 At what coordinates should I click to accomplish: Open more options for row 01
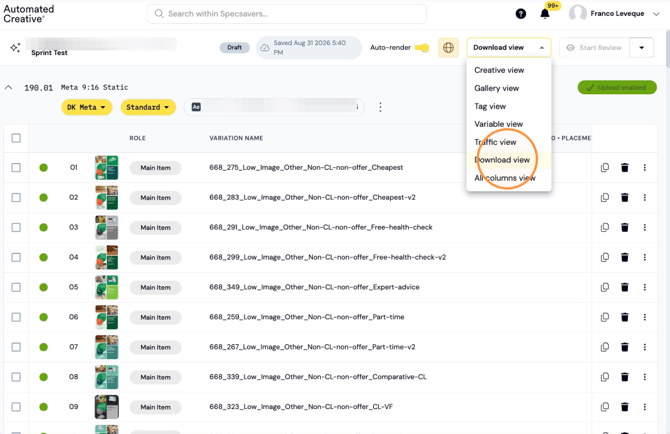tap(644, 167)
